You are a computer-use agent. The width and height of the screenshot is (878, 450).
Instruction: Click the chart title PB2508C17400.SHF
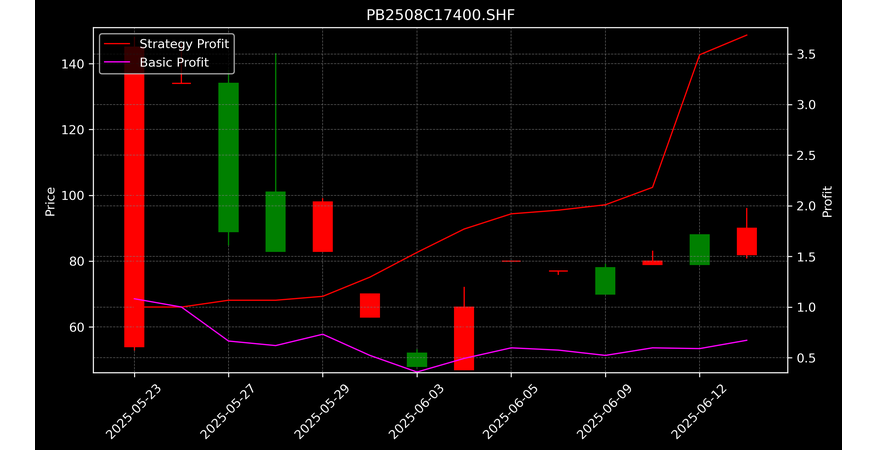point(440,15)
